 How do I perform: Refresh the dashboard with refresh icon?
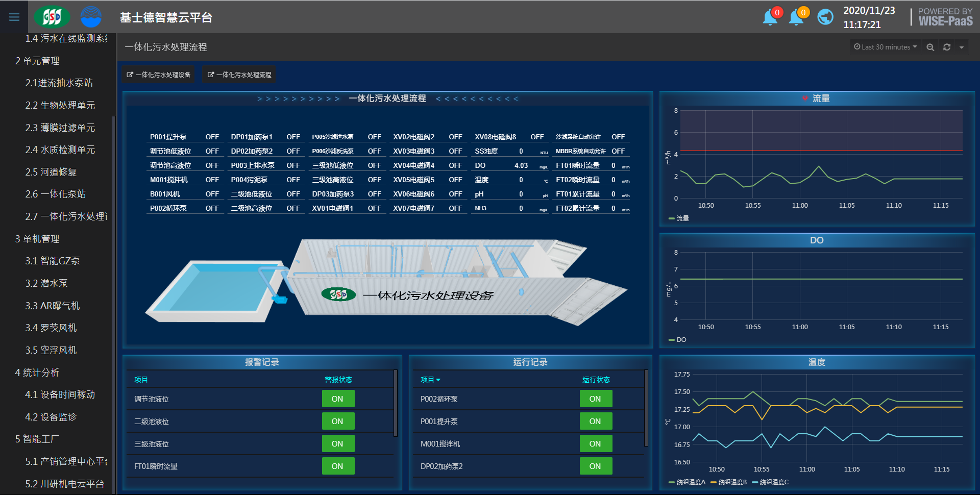click(x=947, y=47)
